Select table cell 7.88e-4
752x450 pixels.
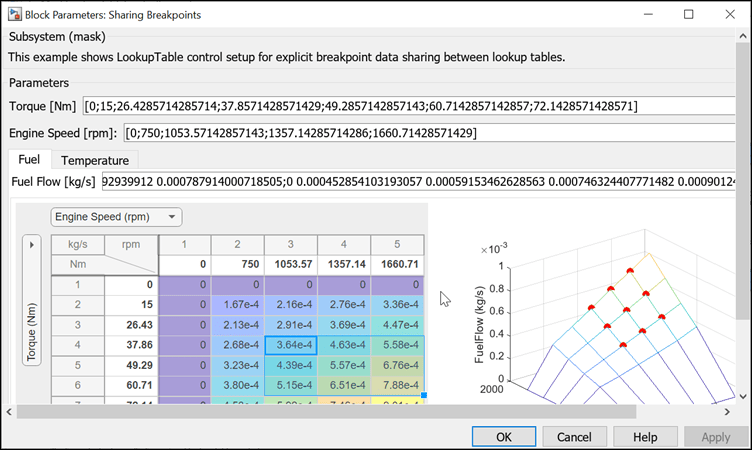point(397,385)
